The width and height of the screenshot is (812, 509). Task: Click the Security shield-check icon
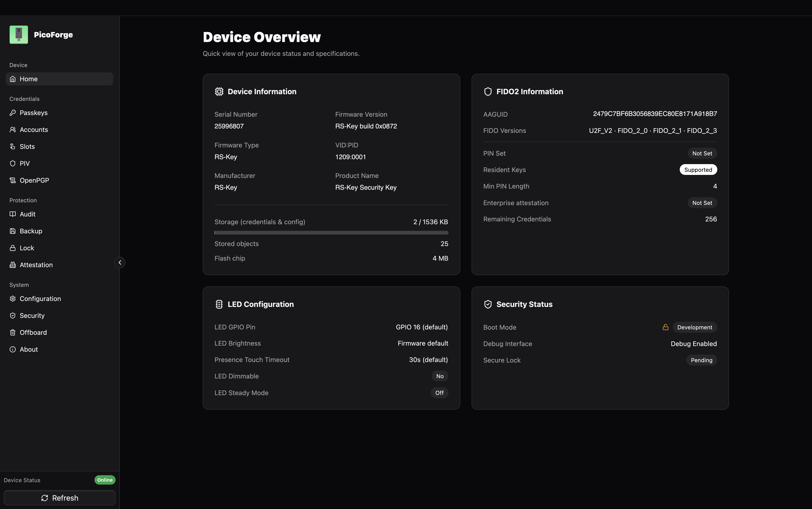[13, 316]
